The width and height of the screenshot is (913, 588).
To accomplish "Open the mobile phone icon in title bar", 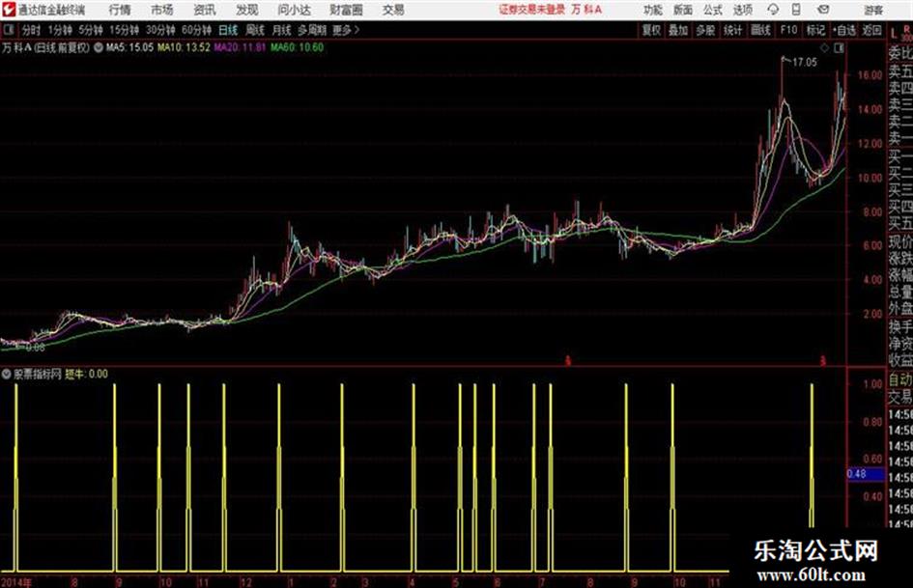I will [x=796, y=10].
